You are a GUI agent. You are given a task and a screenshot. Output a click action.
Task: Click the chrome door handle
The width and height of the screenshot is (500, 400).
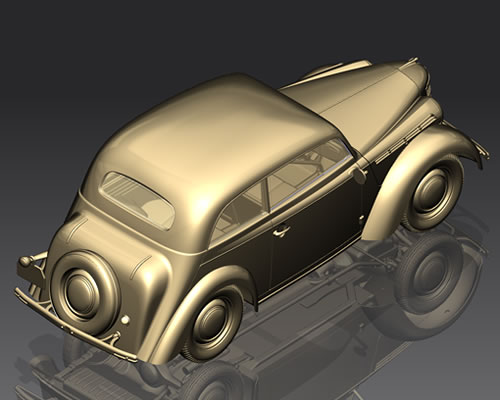point(281,231)
